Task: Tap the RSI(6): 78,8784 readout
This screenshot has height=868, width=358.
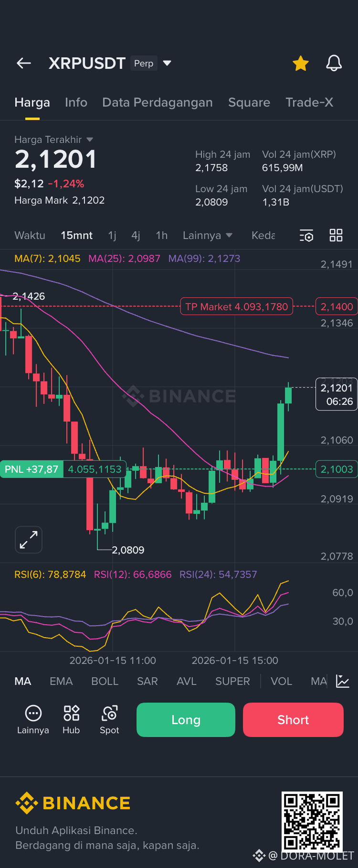Action: pyautogui.click(x=50, y=575)
